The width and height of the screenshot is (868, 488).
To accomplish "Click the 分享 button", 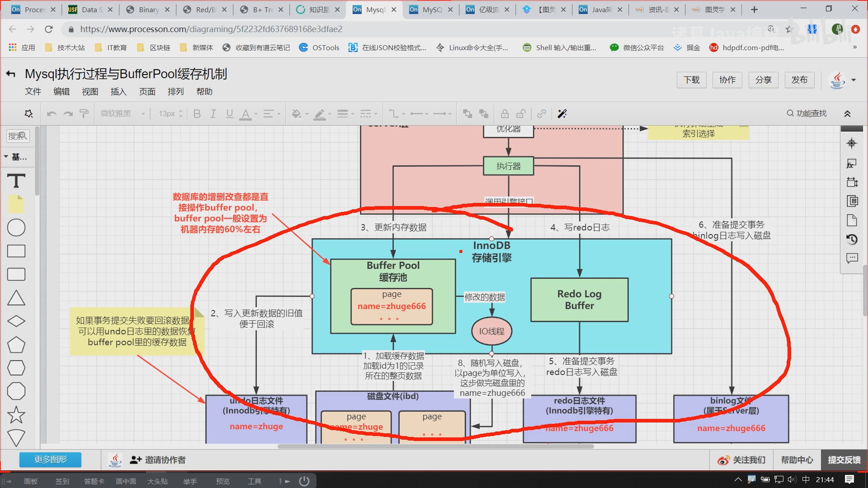I will coord(764,80).
